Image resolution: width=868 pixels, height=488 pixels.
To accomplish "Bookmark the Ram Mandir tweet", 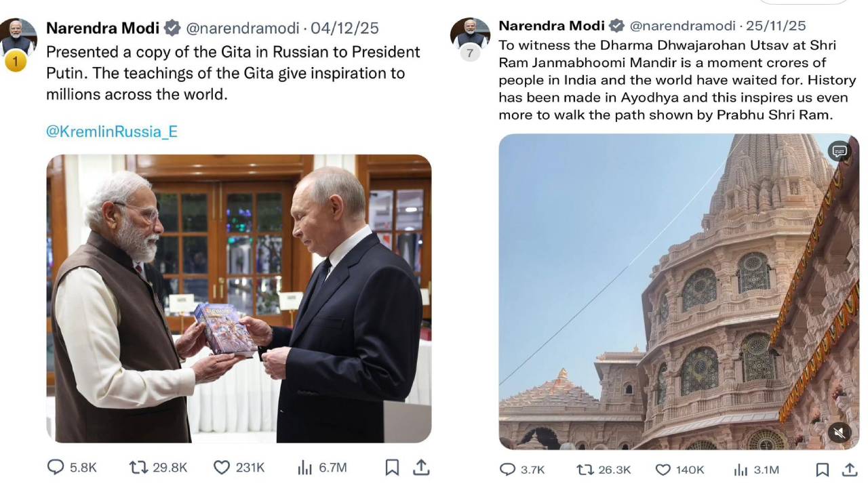I will click(822, 469).
